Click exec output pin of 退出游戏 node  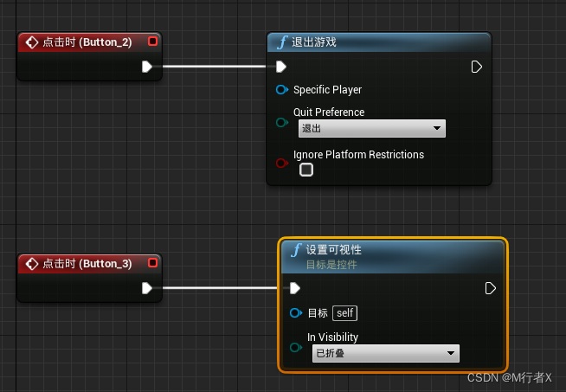pyautogui.click(x=477, y=67)
